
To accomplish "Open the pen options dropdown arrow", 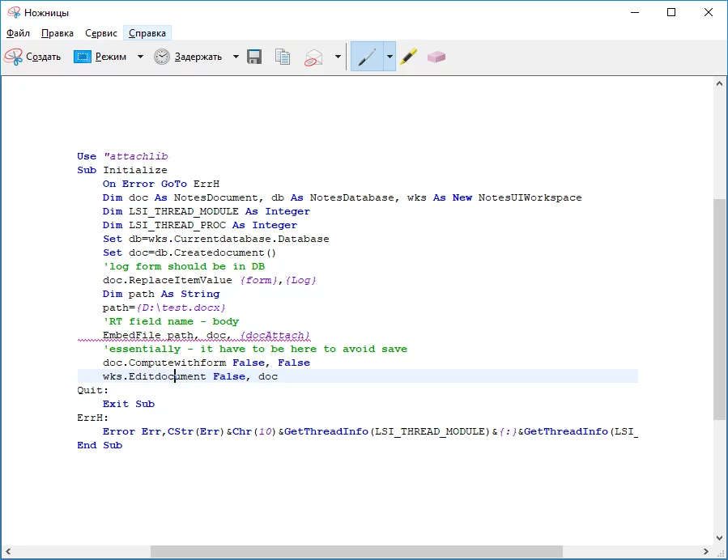I will 390,57.
